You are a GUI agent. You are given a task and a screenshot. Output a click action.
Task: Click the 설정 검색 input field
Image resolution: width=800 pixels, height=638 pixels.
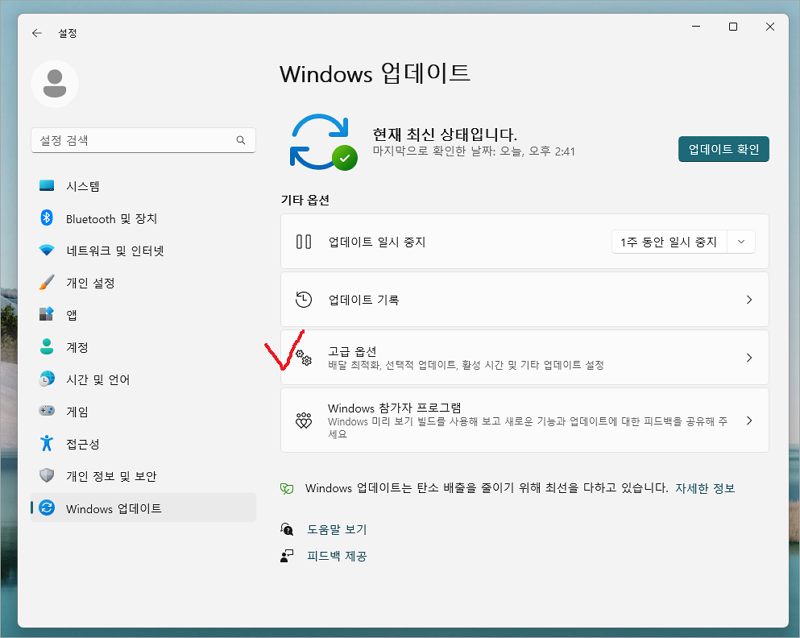tap(130, 141)
